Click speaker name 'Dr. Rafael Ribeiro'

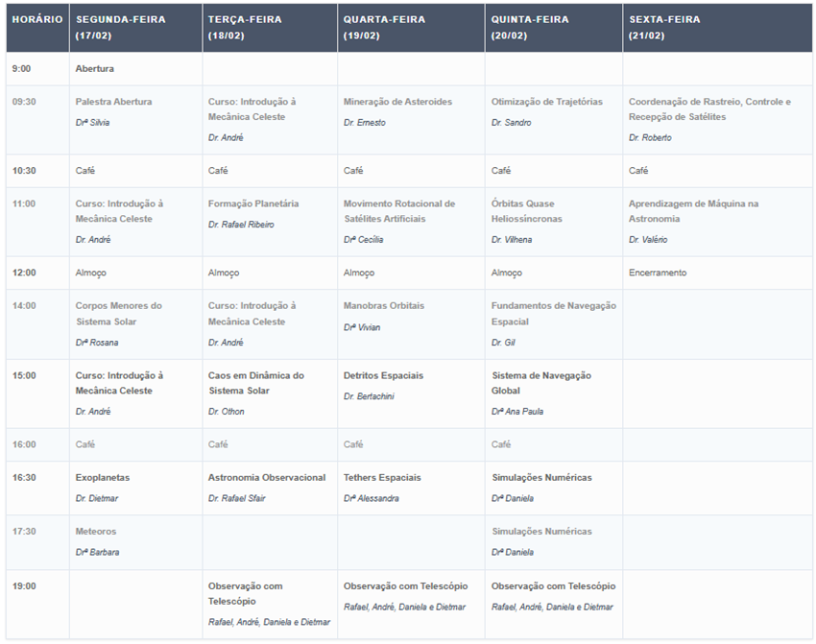click(x=241, y=225)
